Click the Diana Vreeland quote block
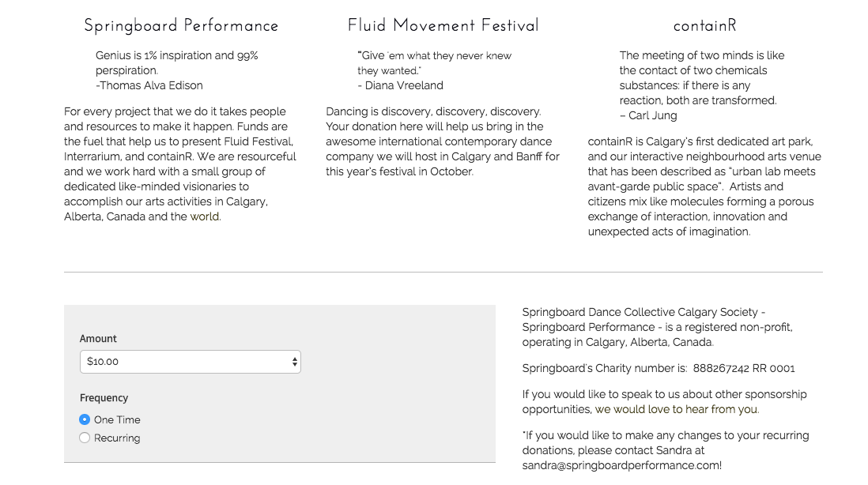 click(435, 70)
